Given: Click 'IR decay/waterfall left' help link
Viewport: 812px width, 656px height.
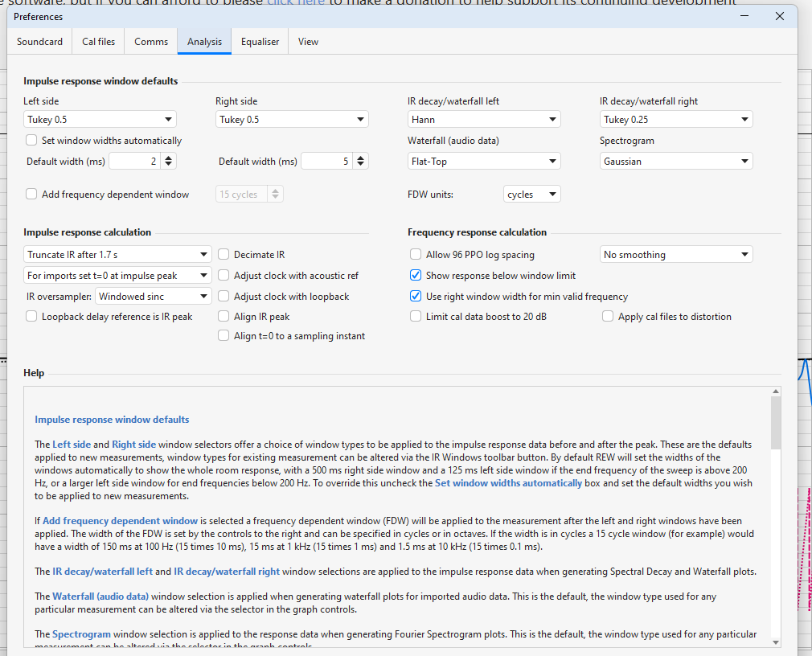Looking at the screenshot, I should 103,572.
